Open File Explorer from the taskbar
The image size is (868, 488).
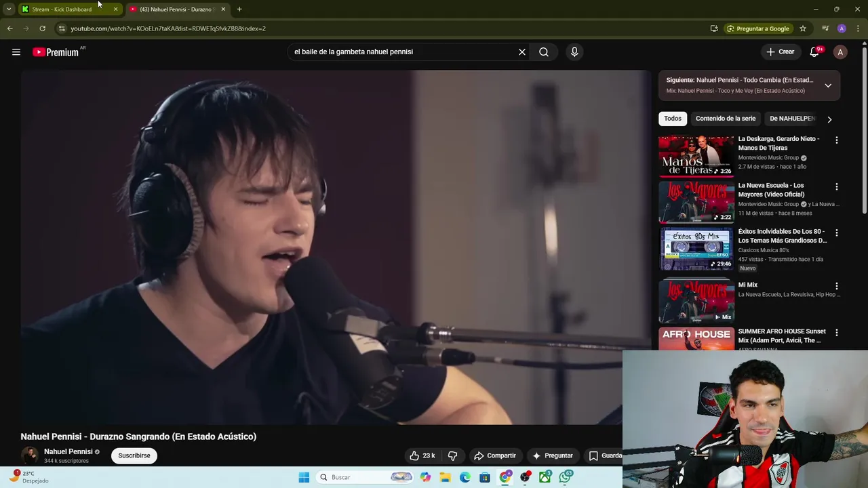[x=446, y=477]
